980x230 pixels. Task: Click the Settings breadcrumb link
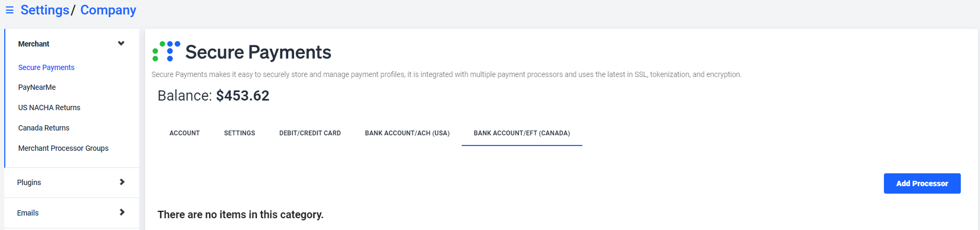(45, 10)
